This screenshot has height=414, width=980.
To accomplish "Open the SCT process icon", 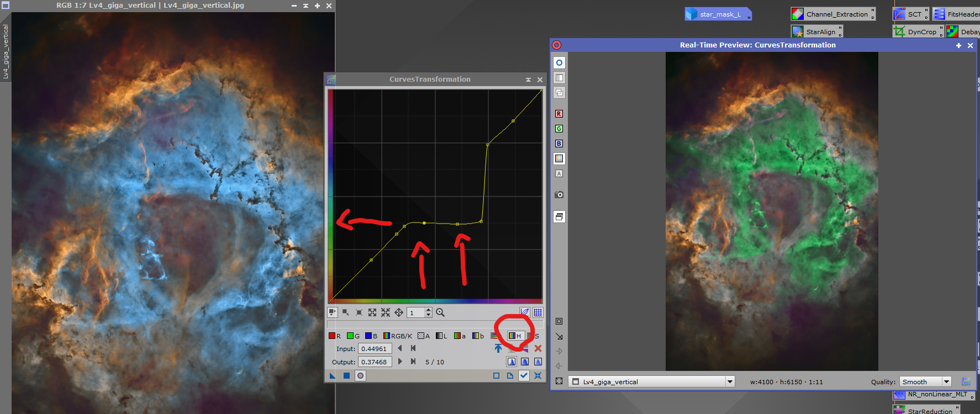I will point(910,14).
